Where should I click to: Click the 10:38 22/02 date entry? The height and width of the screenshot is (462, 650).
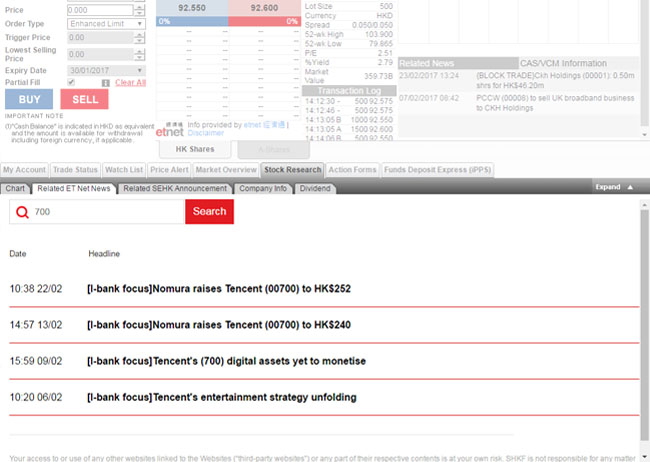[36, 289]
